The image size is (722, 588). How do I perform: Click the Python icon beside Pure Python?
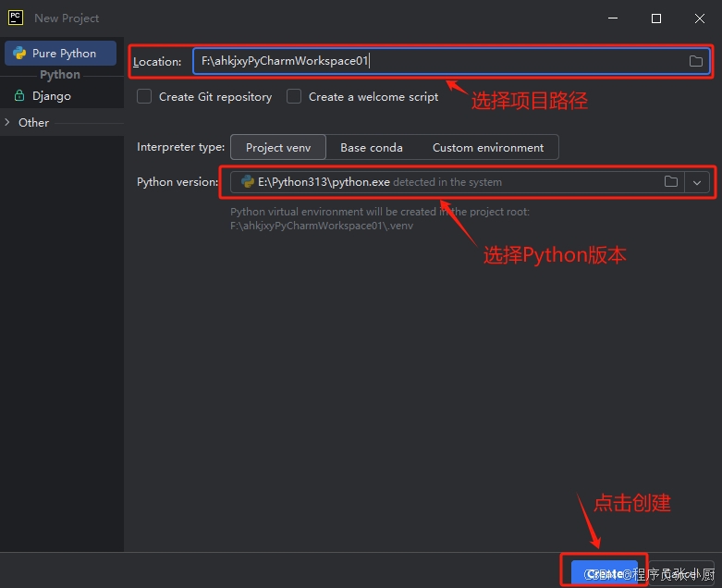coord(19,54)
